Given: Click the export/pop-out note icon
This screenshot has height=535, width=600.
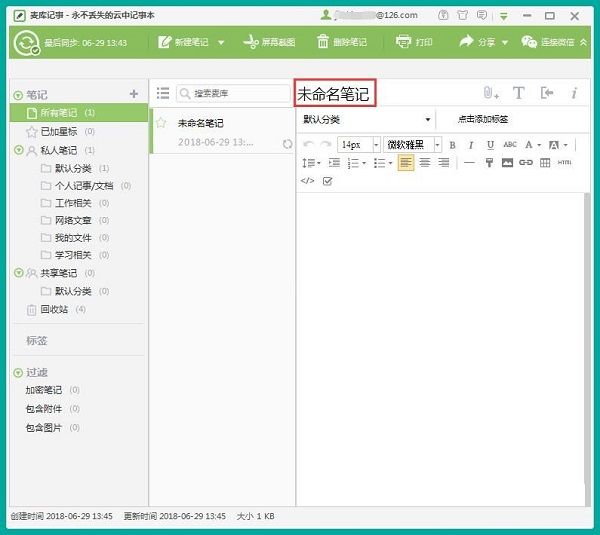Looking at the screenshot, I should 547,93.
